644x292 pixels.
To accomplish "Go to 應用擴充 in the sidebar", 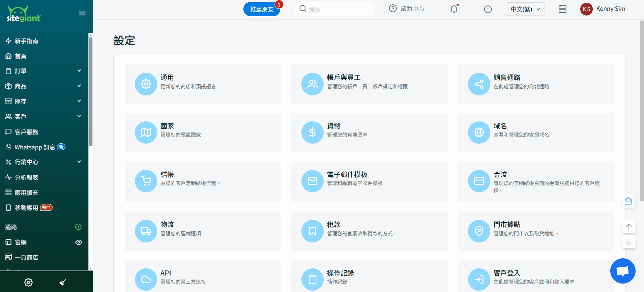I will click(26, 193).
